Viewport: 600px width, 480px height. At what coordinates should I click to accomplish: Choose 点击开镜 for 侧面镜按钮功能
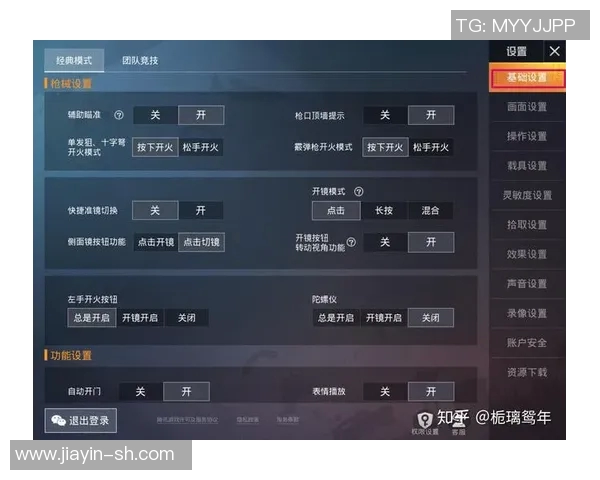[156, 242]
